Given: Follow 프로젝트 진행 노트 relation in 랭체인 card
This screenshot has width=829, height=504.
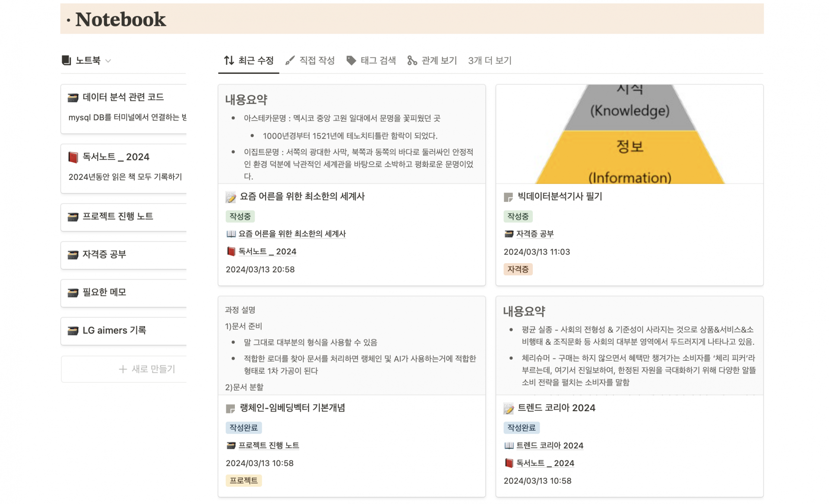Looking at the screenshot, I should click(269, 445).
